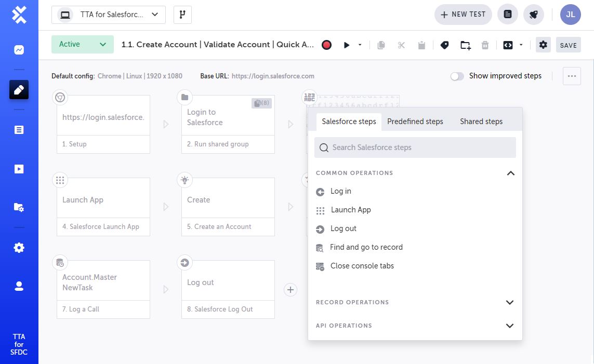Open the test settings gear icon
594x364 pixels.
tap(543, 45)
